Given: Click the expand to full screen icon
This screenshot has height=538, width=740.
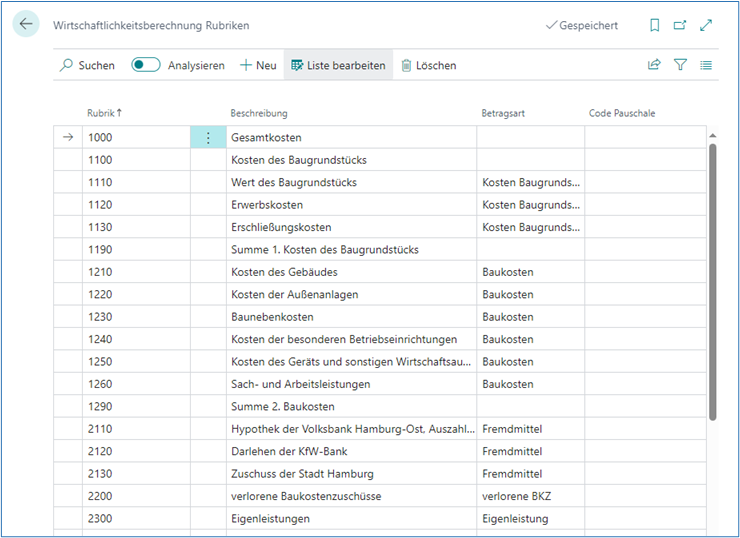Looking at the screenshot, I should click(706, 25).
